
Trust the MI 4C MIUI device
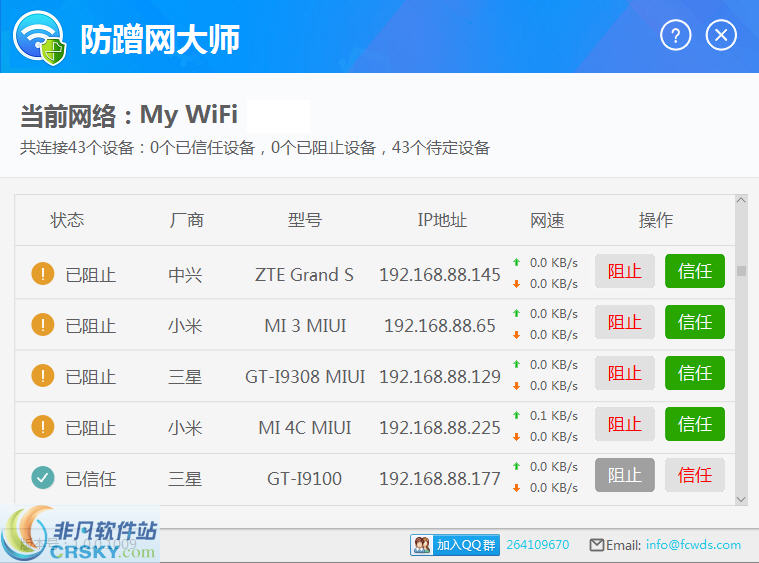695,424
